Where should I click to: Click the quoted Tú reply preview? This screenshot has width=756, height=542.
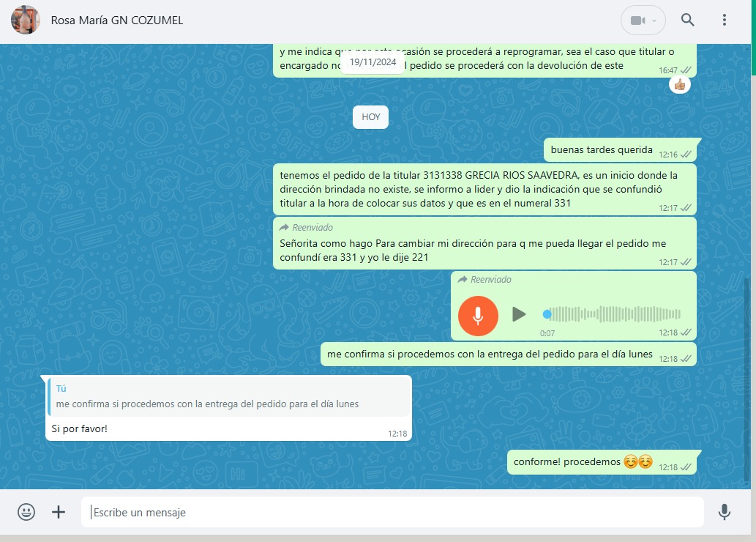click(228, 396)
